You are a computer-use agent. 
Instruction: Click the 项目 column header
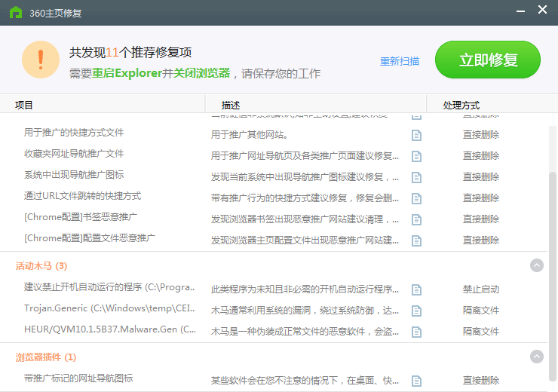tap(24, 106)
